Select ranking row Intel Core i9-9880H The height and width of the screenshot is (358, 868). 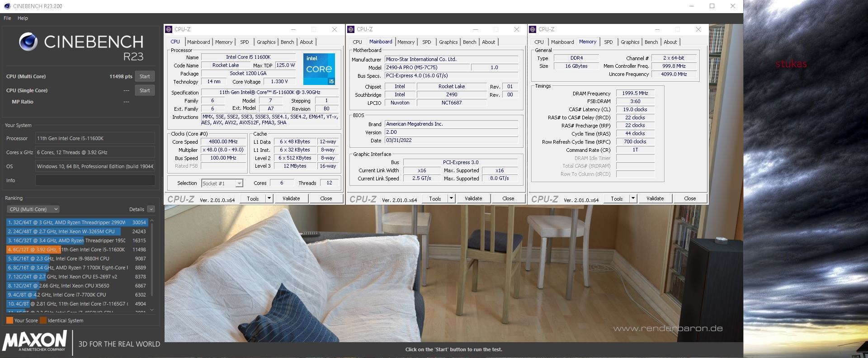(x=77, y=259)
